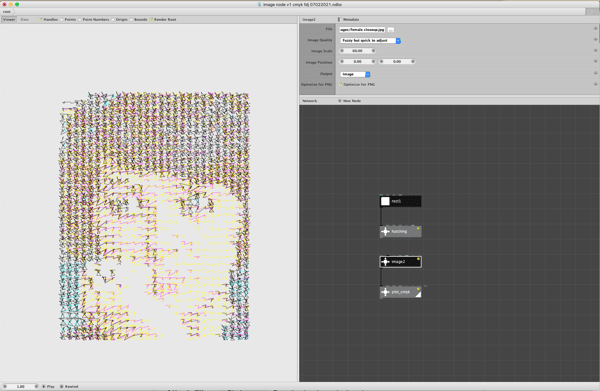Open the Metadata button icon

[x=339, y=20]
